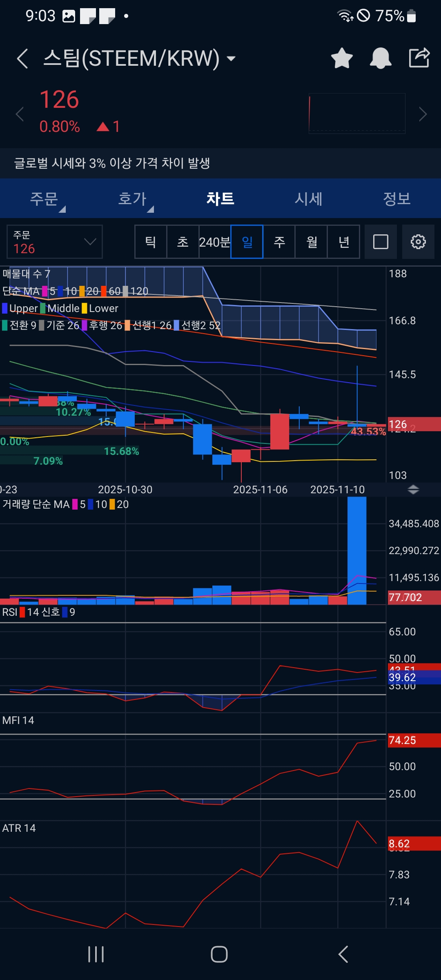This screenshot has height=980, width=441.
Task: Tap the 77.702 volume value badge
Action: 414,597
